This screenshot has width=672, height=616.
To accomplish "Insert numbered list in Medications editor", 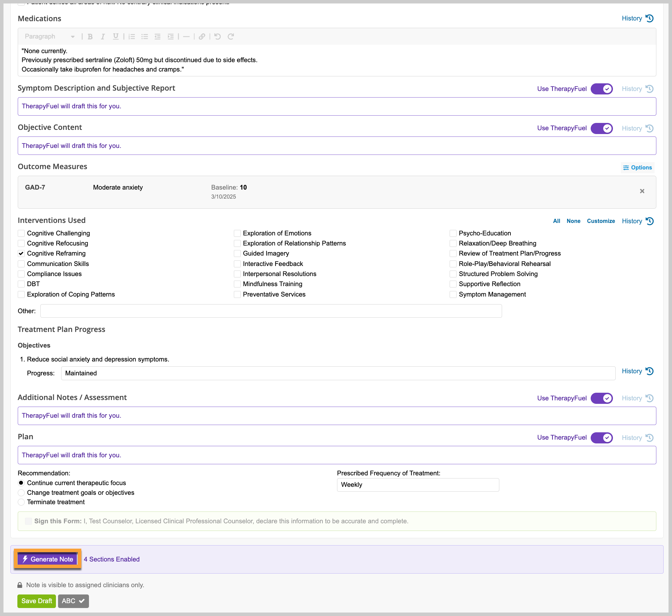I will tap(132, 36).
